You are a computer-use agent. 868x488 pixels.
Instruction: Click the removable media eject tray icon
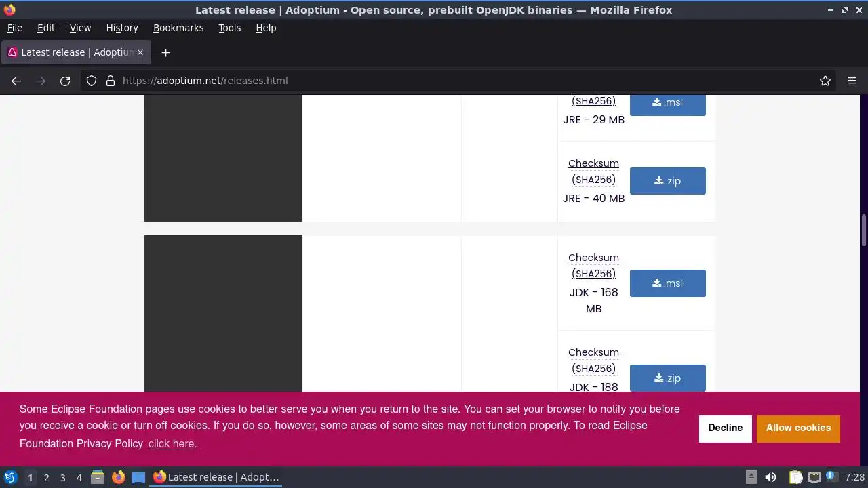pos(751,477)
